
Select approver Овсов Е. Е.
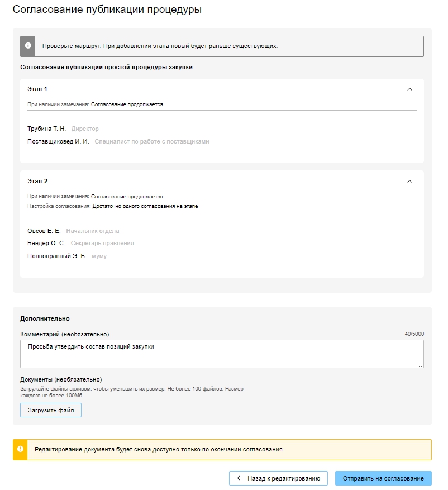44,231
